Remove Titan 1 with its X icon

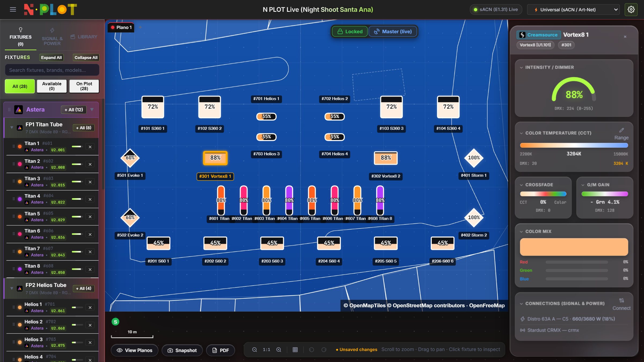pyautogui.click(x=90, y=147)
